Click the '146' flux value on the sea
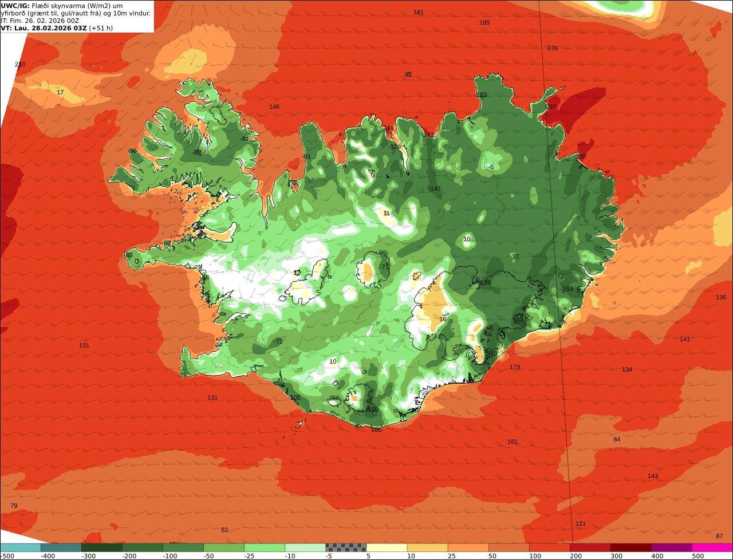This screenshot has height=560, width=733. tap(274, 107)
